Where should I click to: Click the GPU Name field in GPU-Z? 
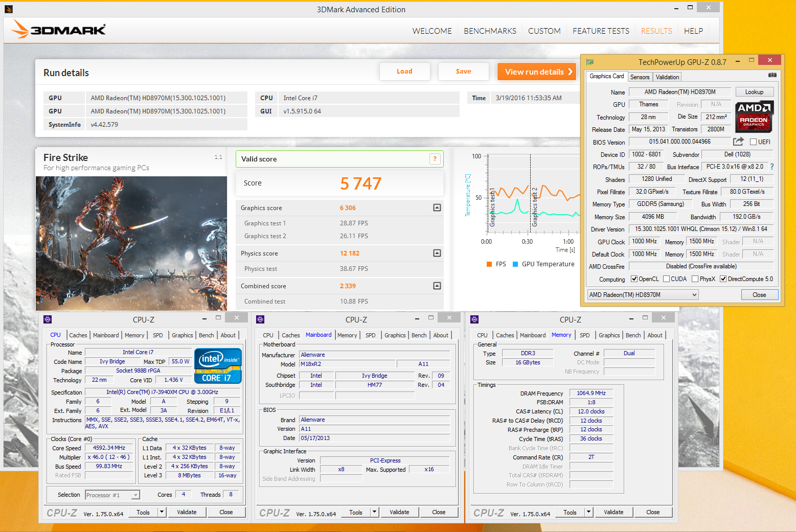click(679, 92)
